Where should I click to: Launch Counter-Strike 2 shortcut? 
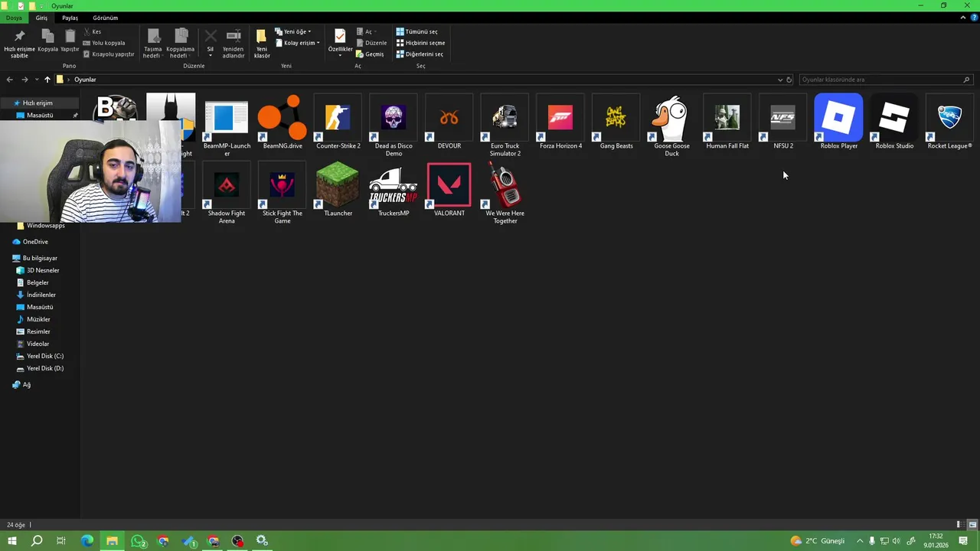(x=338, y=122)
